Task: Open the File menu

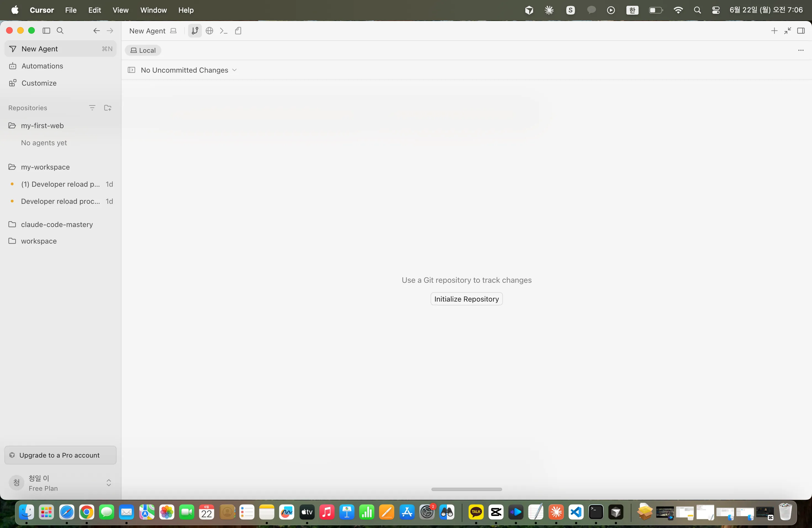Action: click(71, 10)
